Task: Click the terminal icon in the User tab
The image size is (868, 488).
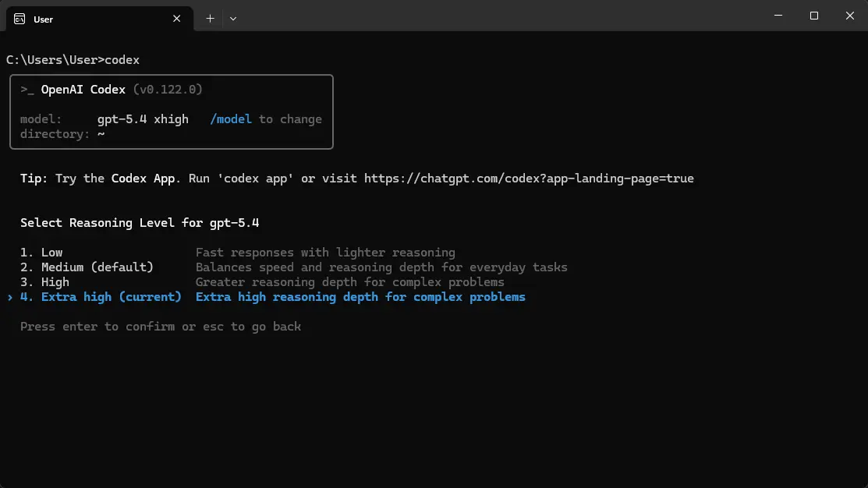Action: (x=19, y=19)
